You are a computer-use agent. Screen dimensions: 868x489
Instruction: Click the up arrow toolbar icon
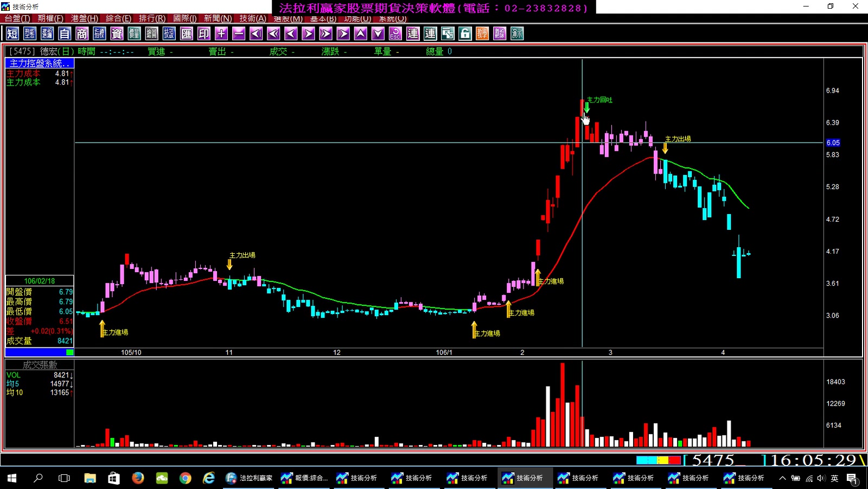click(x=360, y=34)
